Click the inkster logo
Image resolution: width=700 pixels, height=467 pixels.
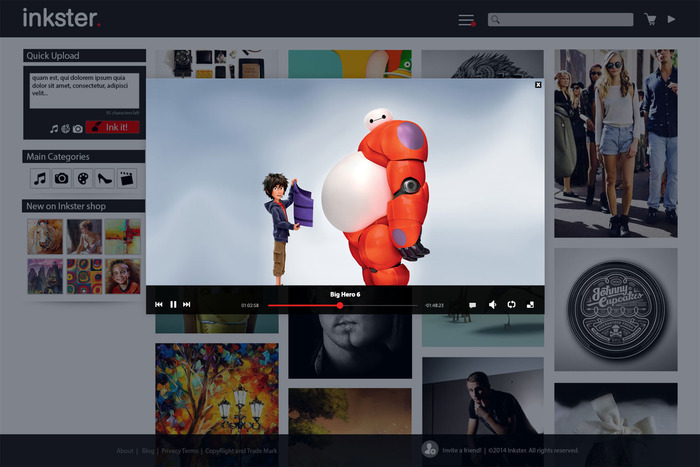(61, 18)
